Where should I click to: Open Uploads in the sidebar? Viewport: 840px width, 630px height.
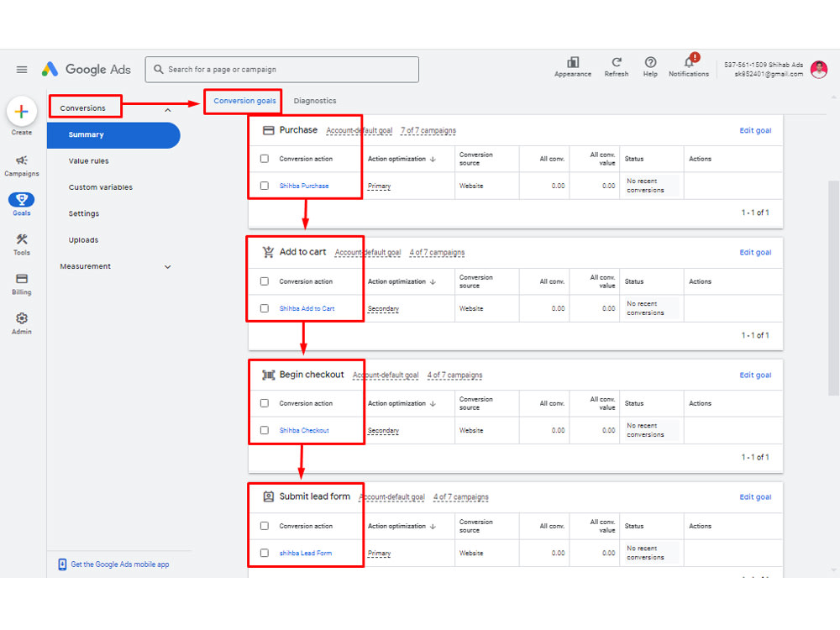tap(83, 240)
